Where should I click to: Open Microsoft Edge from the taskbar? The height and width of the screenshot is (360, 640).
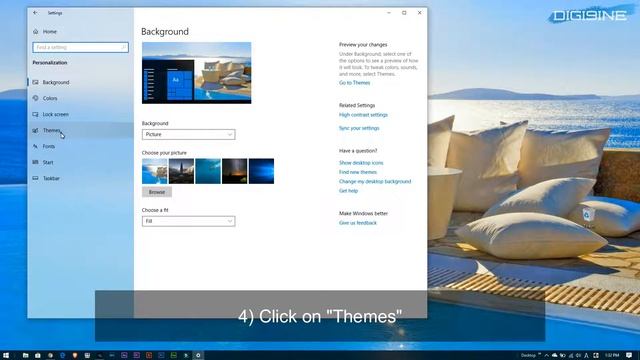pos(62,356)
